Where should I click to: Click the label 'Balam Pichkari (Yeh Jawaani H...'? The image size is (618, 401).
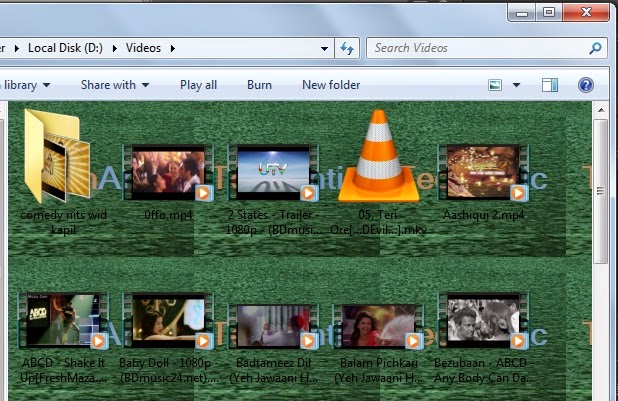[x=378, y=370]
